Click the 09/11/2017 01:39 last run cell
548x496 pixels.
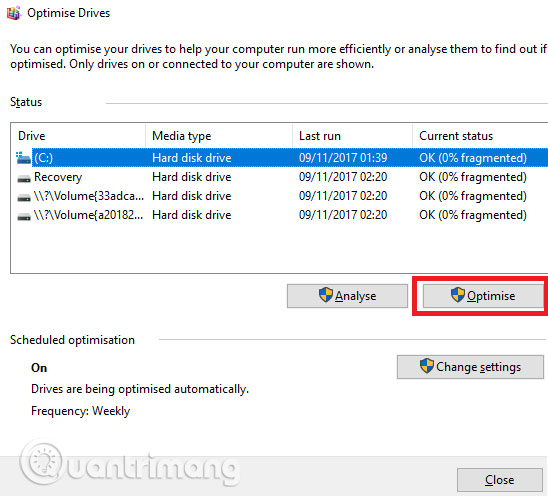pos(343,158)
